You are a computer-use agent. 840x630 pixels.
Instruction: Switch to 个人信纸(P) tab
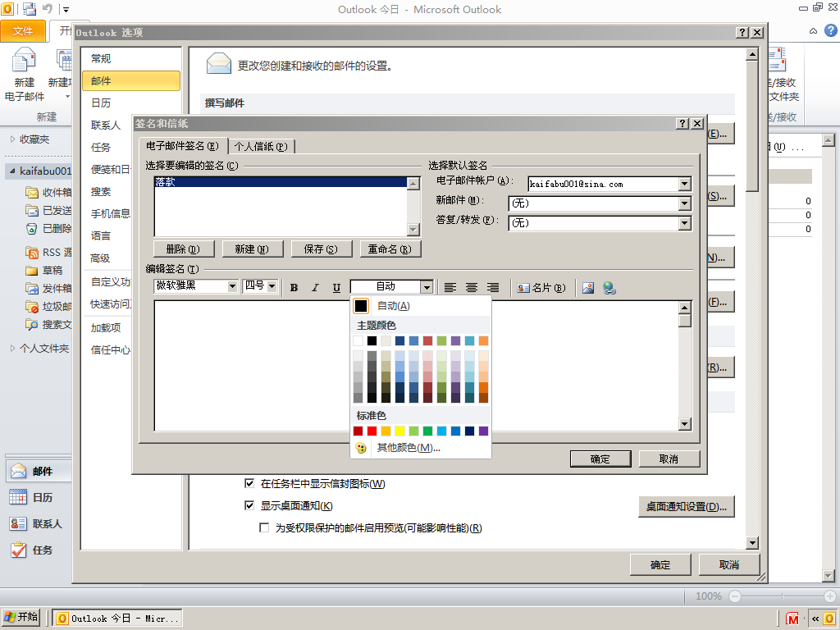(x=261, y=146)
